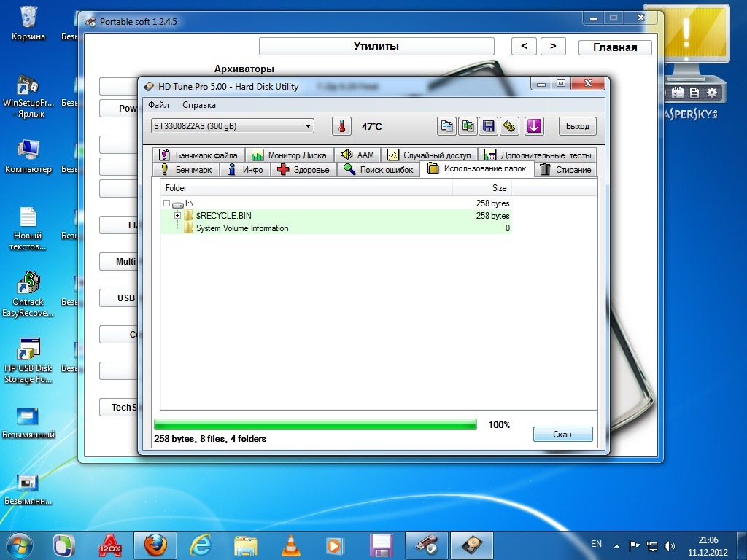Image resolution: width=747 pixels, height=560 pixels.
Task: Switch to the Поиск ошибок tab
Action: point(379,169)
